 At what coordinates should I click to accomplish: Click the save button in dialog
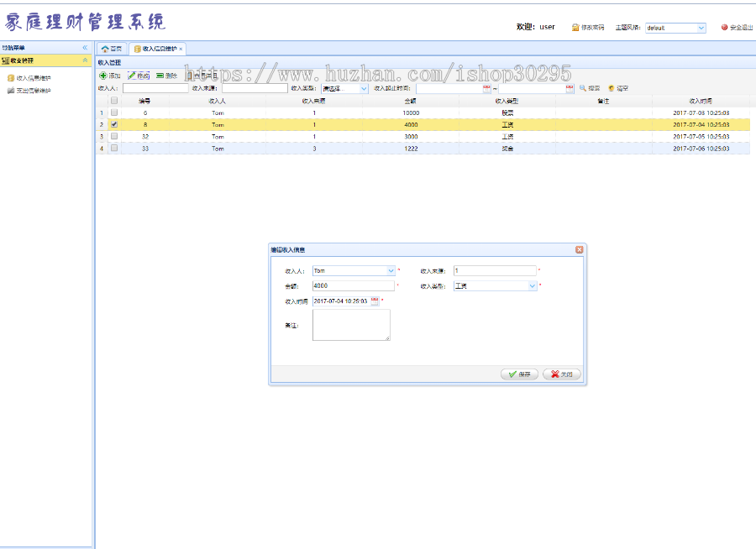point(519,374)
